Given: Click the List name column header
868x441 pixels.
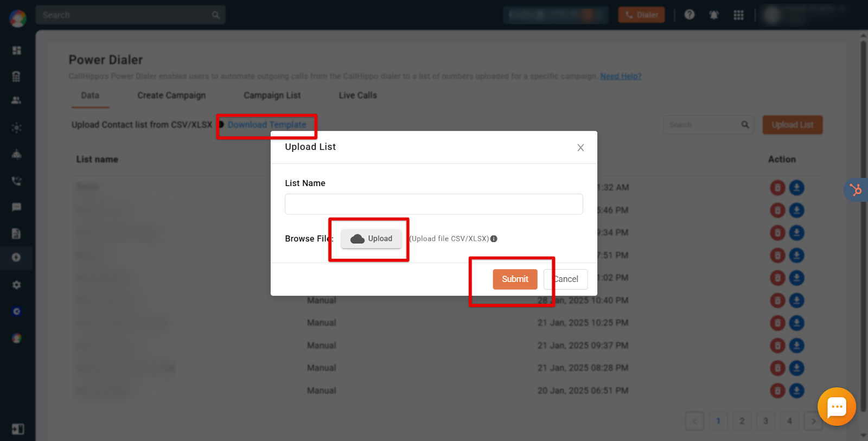Looking at the screenshot, I should 97,159.
